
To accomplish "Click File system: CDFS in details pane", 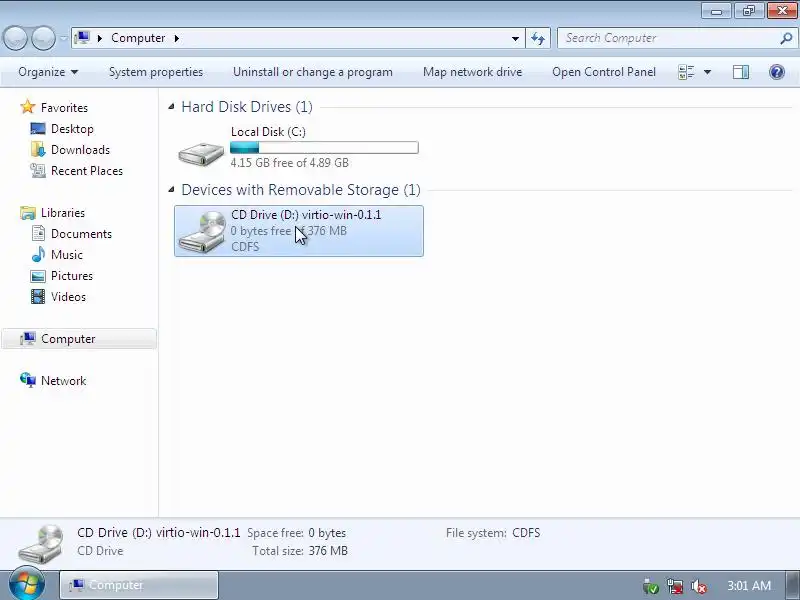I will tap(493, 533).
